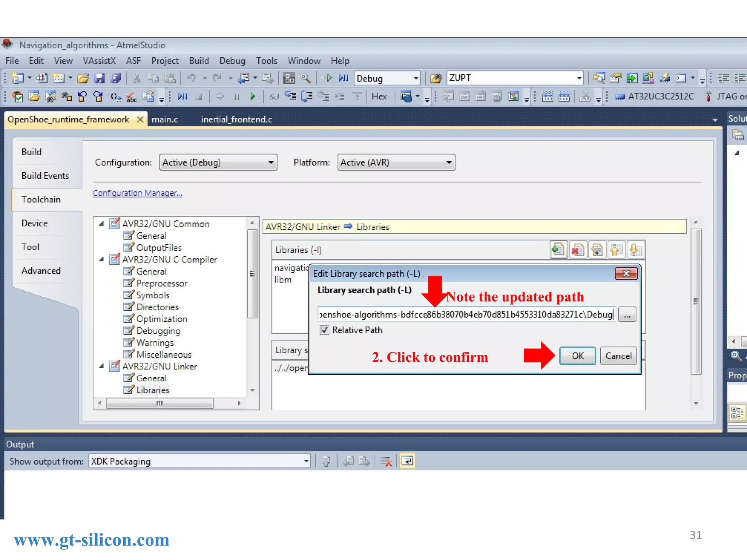Click the Redo icon in toolbar
This screenshot has width=747, height=560.
(x=218, y=78)
